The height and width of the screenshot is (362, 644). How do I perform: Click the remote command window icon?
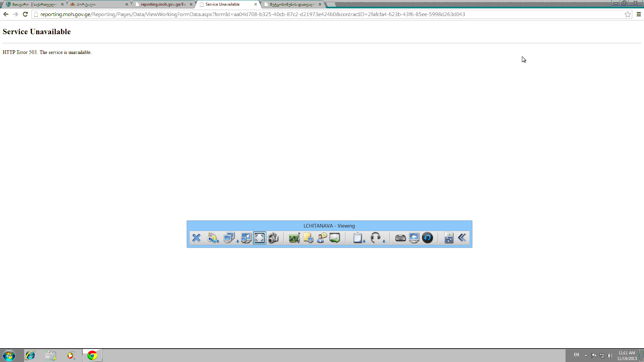[335, 238]
